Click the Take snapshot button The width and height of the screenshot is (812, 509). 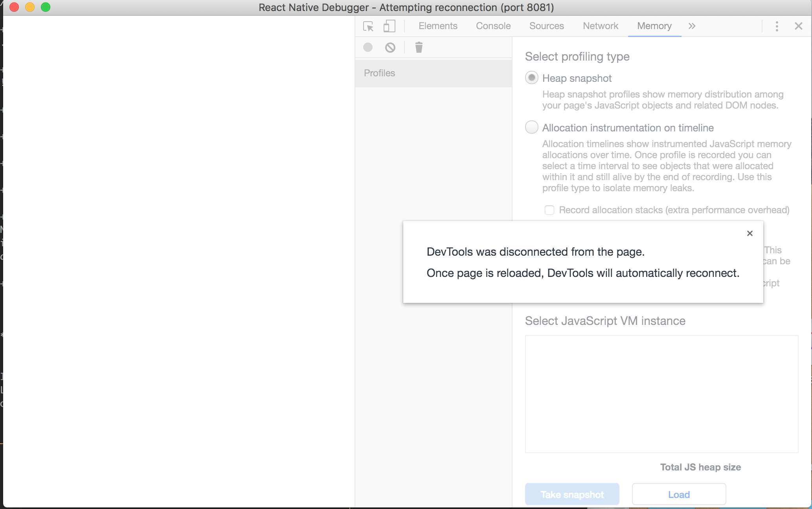pyautogui.click(x=572, y=494)
